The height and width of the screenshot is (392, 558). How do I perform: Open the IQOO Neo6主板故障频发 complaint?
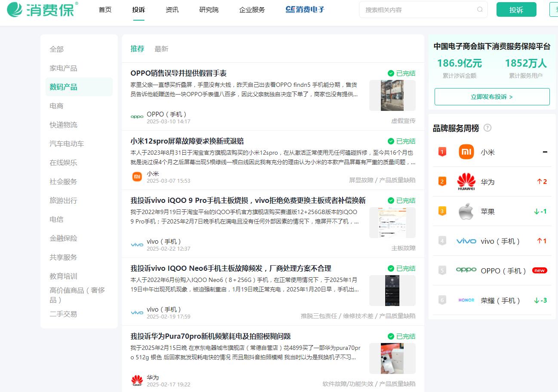[x=231, y=268]
